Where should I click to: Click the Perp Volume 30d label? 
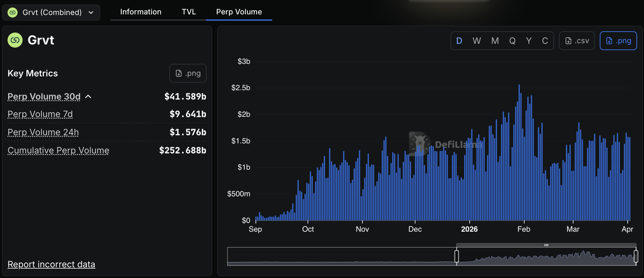44,96
